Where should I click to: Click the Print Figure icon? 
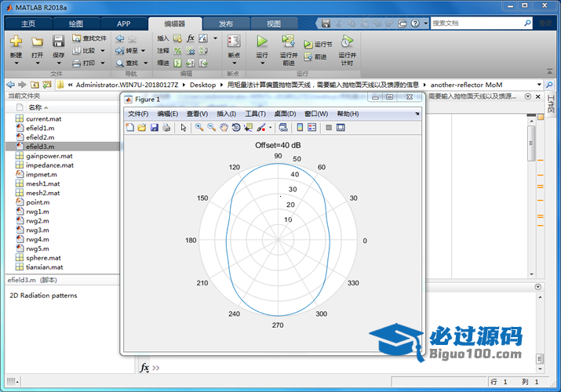pos(166,127)
